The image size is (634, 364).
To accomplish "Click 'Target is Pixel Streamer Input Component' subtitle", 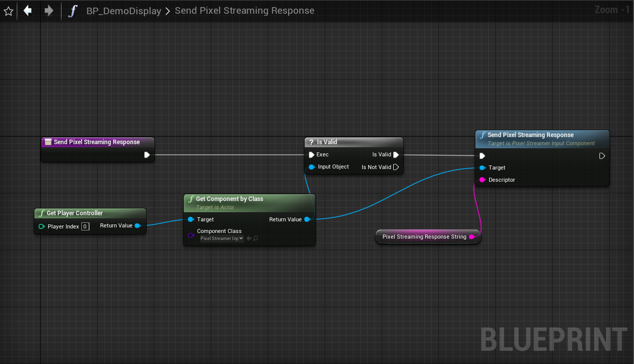I will (x=541, y=144).
